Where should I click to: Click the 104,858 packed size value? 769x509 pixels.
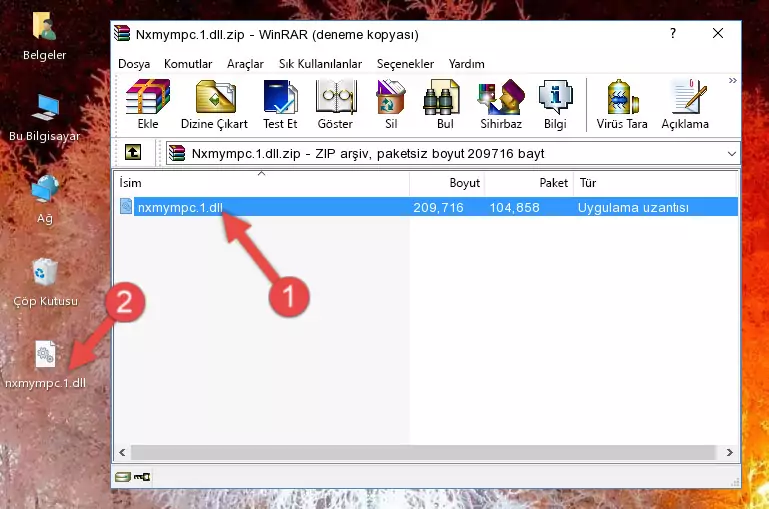tap(514, 207)
